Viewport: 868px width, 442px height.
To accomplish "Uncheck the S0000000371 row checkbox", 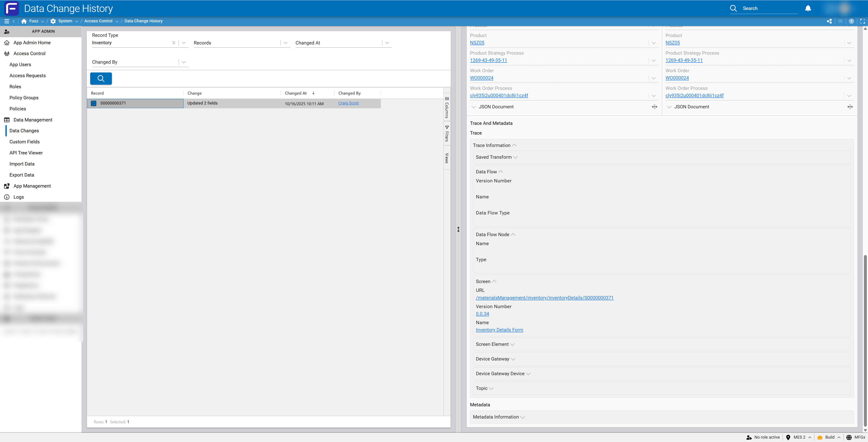I will point(94,103).
